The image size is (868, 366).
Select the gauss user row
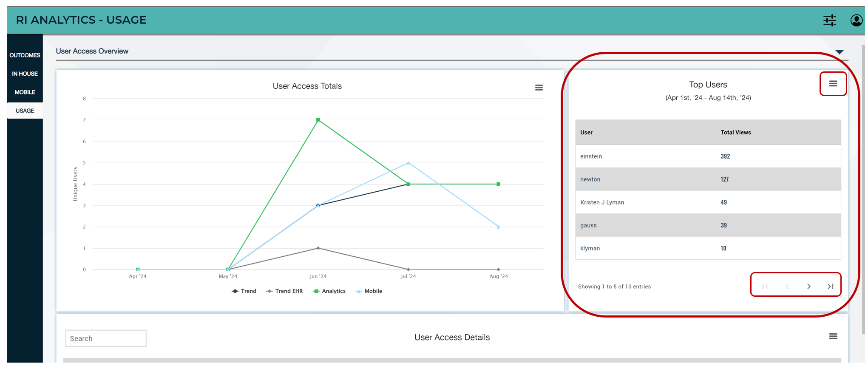[708, 225]
